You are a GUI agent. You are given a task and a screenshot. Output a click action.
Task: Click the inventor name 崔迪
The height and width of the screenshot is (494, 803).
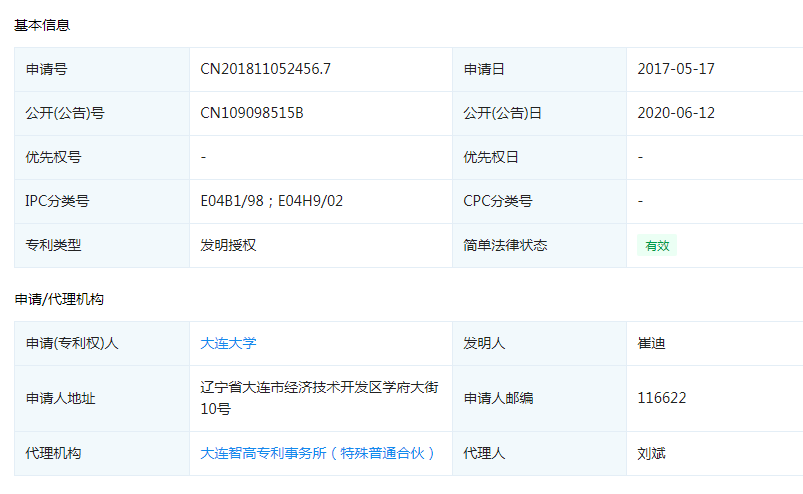coord(651,343)
